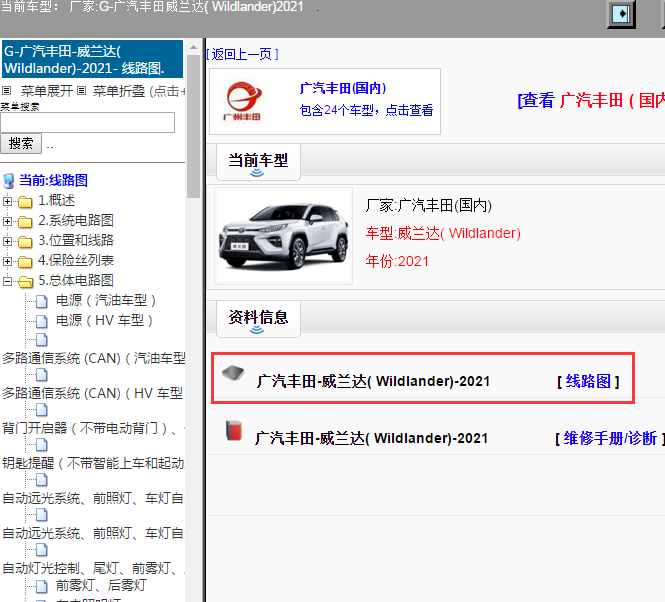
Task: Click the left panel vertical scrollbar thumb
Action: click(x=193, y=126)
